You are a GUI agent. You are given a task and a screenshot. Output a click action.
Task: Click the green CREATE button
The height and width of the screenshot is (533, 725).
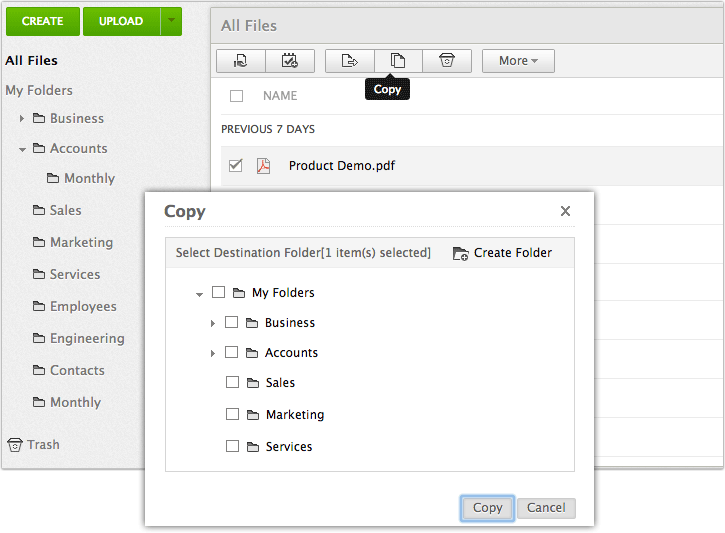[x=43, y=21]
